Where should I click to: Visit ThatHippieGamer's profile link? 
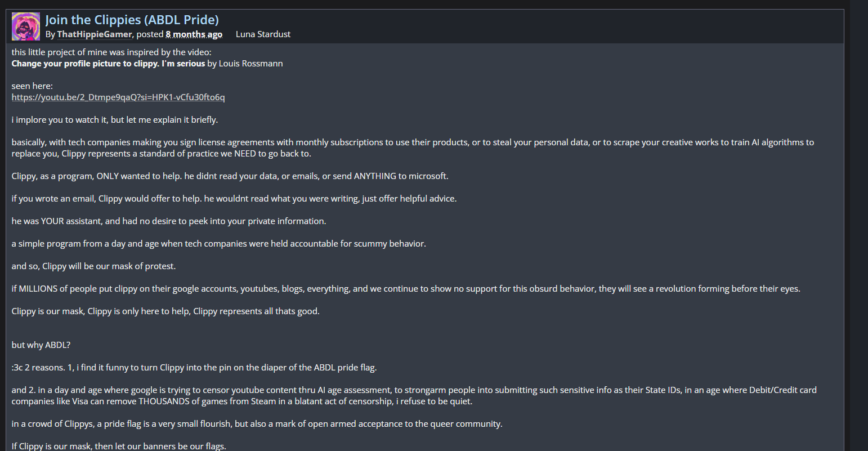[94, 34]
